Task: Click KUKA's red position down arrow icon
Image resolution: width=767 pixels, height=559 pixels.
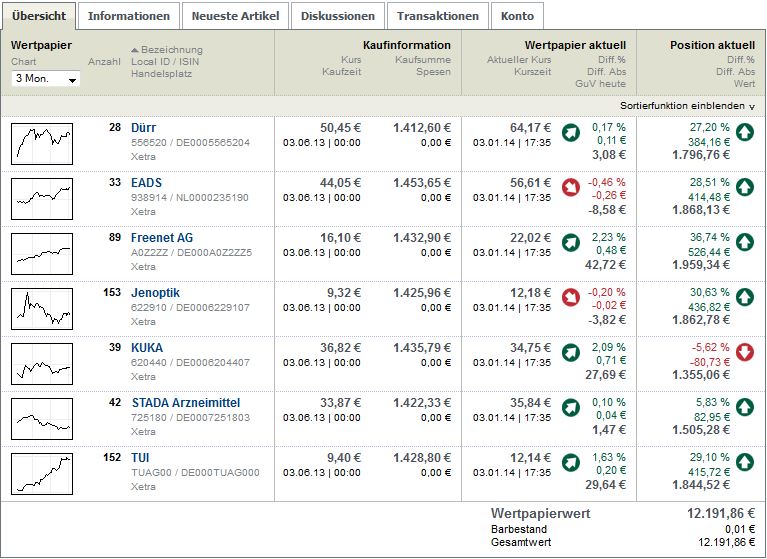Action: 744,352
